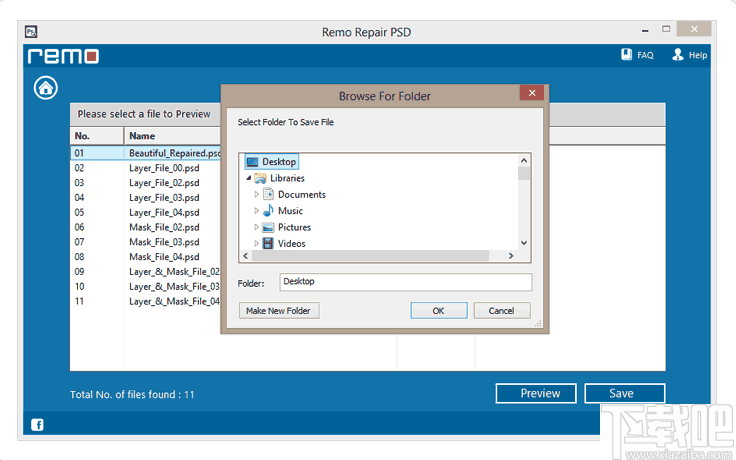
Task: Select Layer_File_02.psd in the list
Action: [164, 183]
